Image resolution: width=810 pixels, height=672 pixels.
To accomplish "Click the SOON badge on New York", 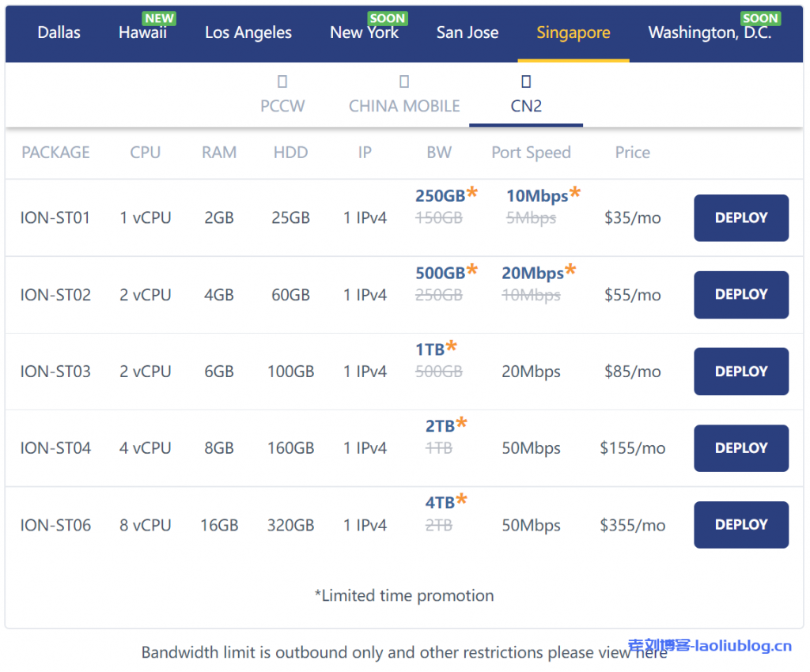I will click(x=387, y=18).
